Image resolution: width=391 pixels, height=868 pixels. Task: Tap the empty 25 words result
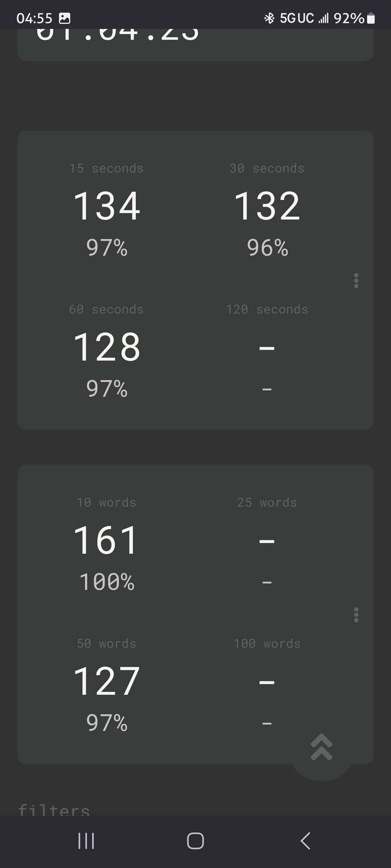(267, 541)
